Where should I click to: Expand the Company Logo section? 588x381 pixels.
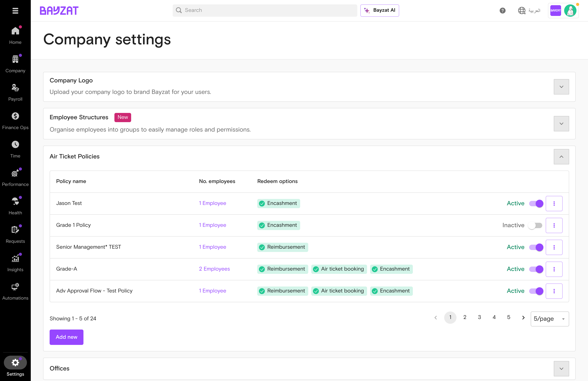(561, 87)
